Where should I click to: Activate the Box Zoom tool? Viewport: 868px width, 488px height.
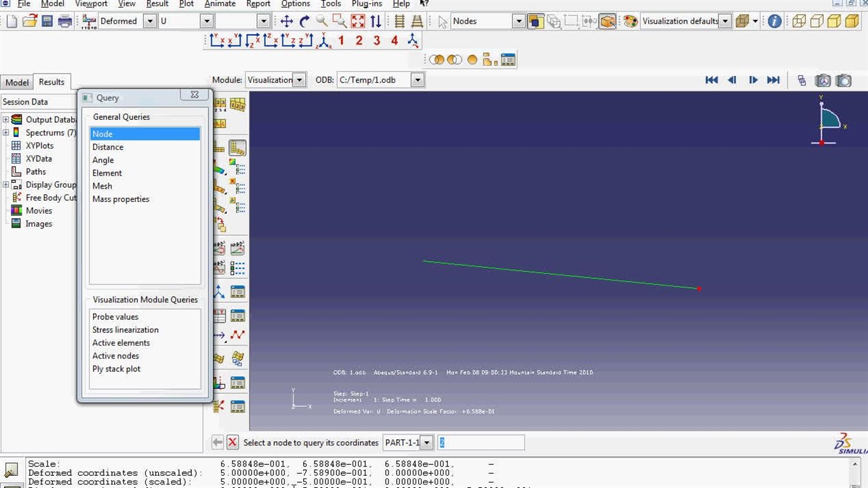click(340, 22)
